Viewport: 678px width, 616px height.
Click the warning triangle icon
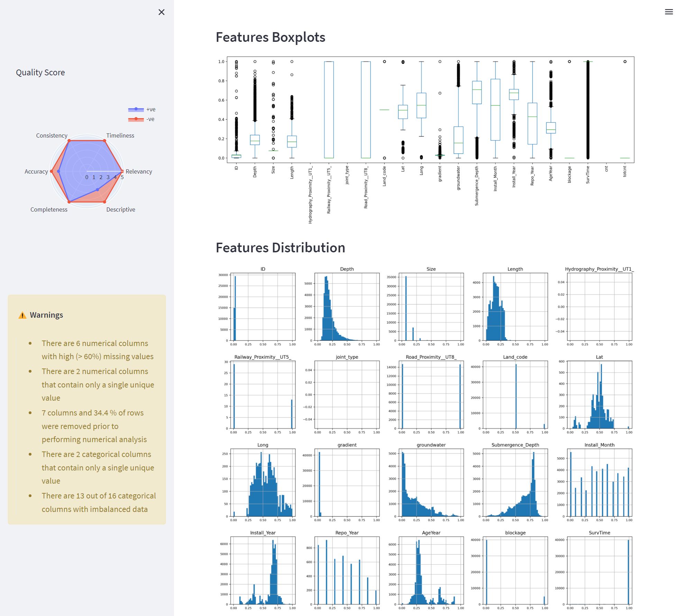(x=22, y=315)
